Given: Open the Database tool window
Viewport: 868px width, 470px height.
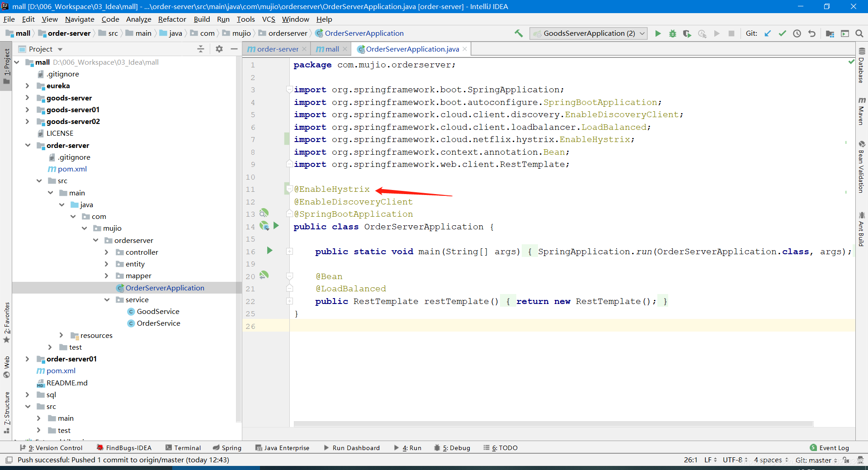Looking at the screenshot, I should pyautogui.click(x=862, y=66).
